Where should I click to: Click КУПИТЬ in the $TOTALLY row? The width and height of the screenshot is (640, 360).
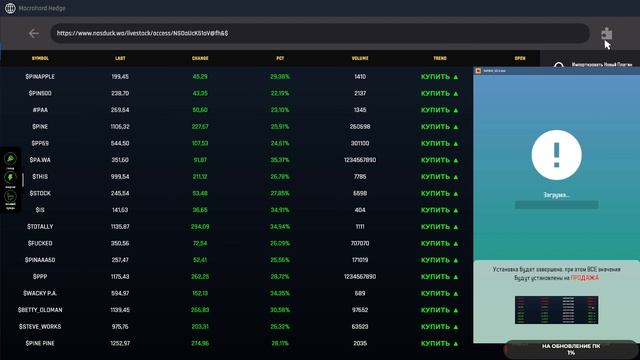coord(435,227)
